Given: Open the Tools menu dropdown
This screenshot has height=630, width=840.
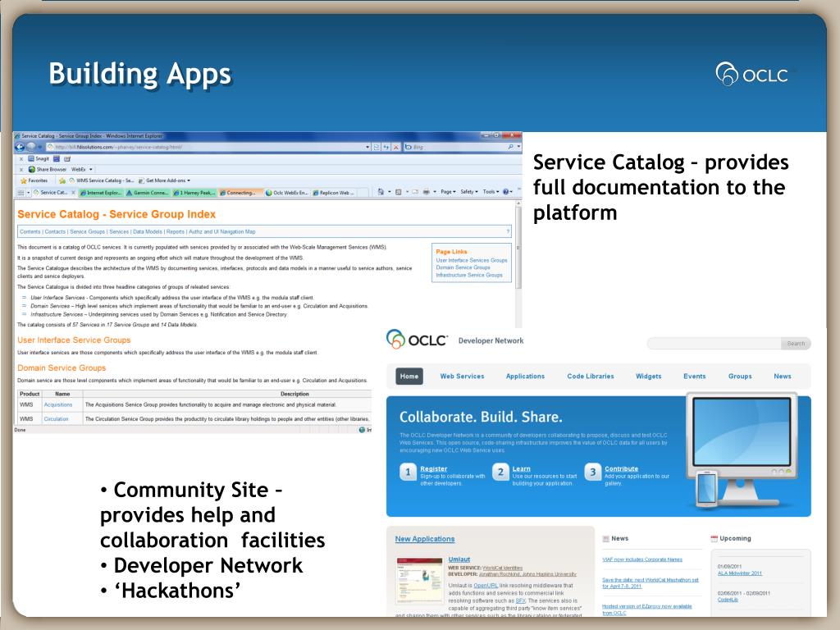Looking at the screenshot, I should (x=491, y=192).
